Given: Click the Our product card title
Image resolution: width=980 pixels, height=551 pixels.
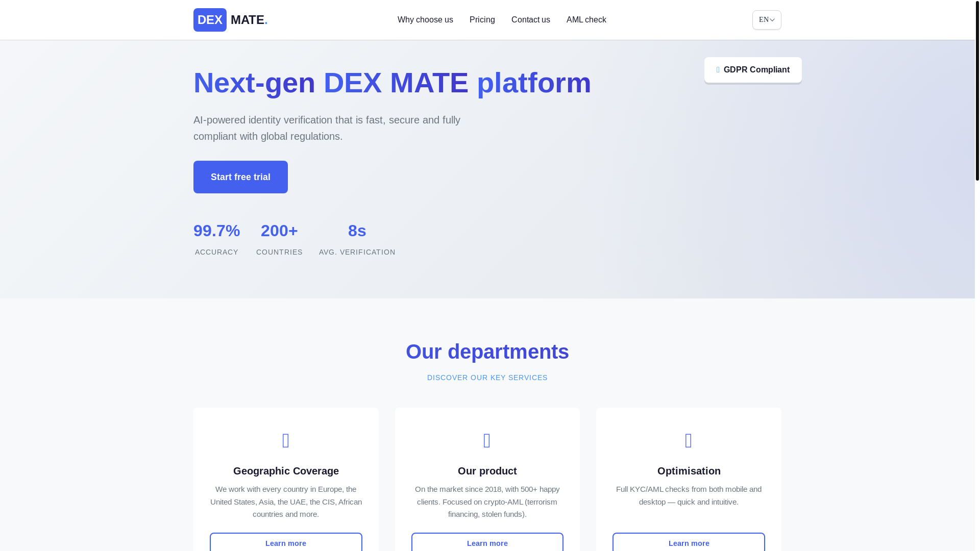Looking at the screenshot, I should pyautogui.click(x=487, y=471).
